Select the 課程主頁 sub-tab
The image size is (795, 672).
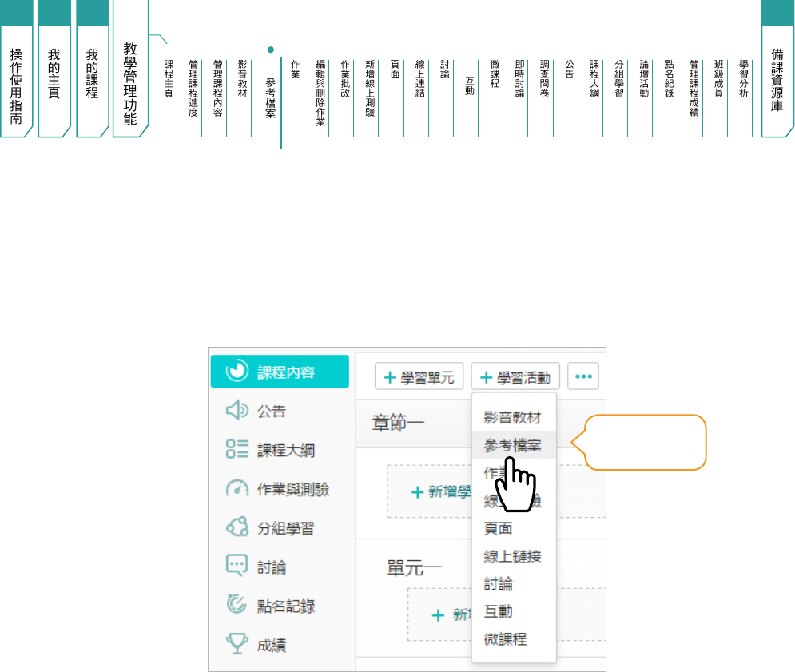(x=169, y=98)
